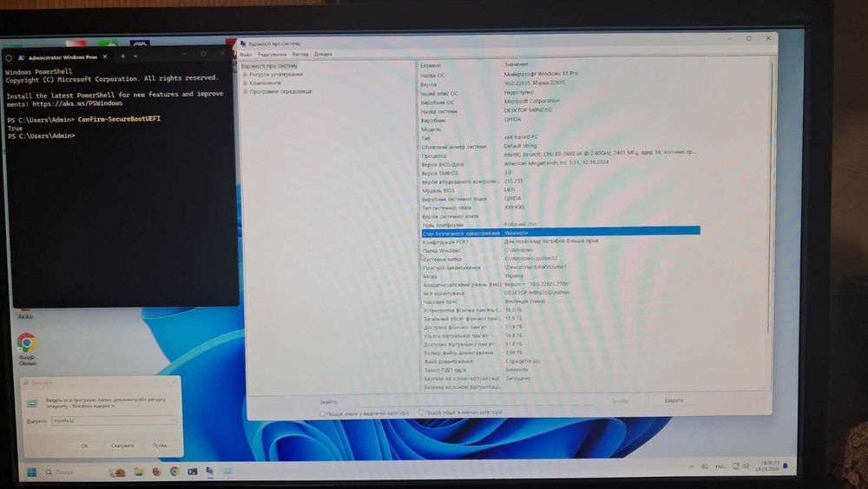The width and height of the screenshot is (868, 489).
Task: Click OK in the Run dialog
Action: 85,446
